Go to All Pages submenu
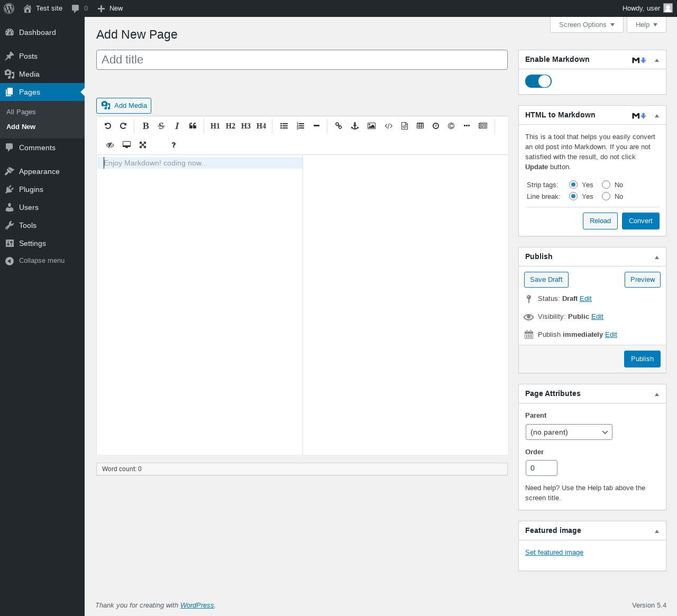 [x=21, y=112]
